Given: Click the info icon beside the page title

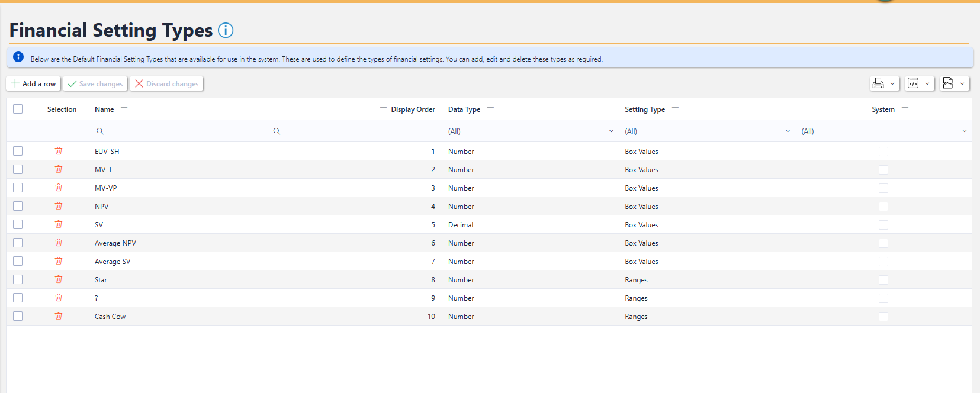Looking at the screenshot, I should pyautogui.click(x=226, y=30).
